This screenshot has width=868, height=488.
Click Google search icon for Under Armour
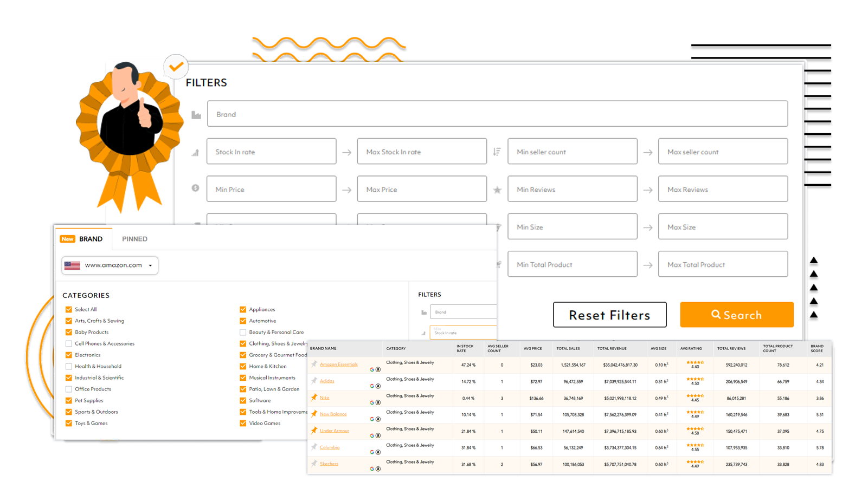(372, 435)
